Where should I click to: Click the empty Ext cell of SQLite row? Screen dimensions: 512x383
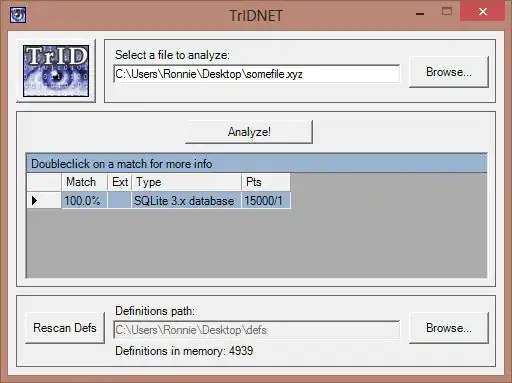click(x=120, y=201)
